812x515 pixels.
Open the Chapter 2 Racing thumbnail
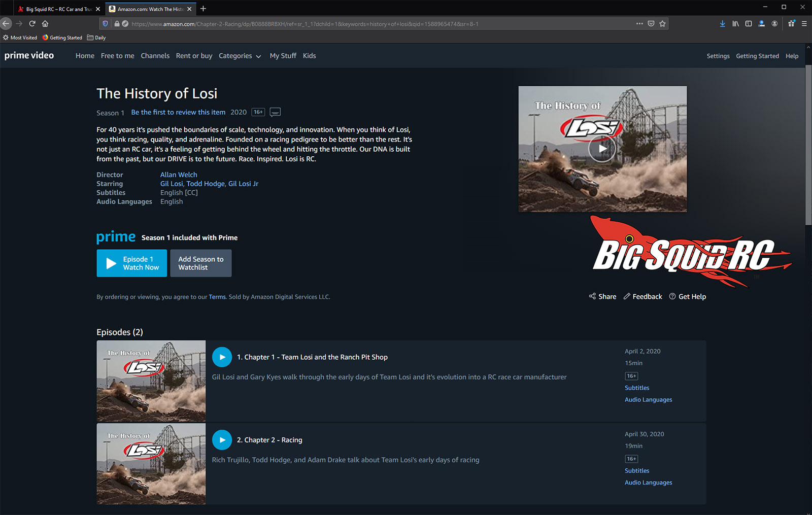[151, 464]
